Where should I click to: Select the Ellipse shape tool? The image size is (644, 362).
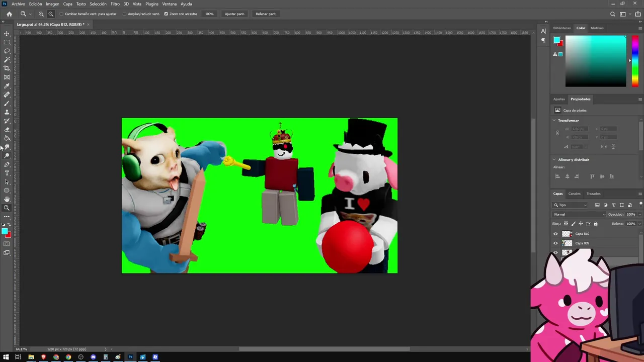pyautogui.click(x=7, y=191)
